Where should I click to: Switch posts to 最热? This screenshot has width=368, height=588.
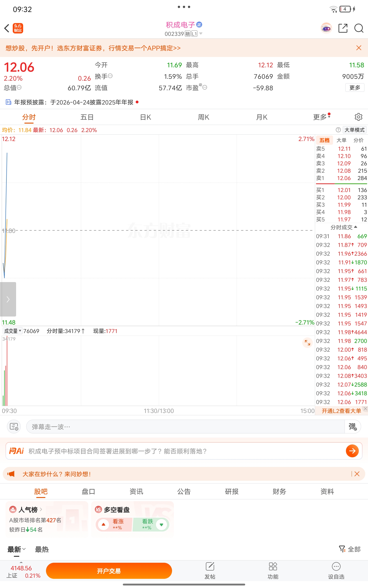coord(42,549)
